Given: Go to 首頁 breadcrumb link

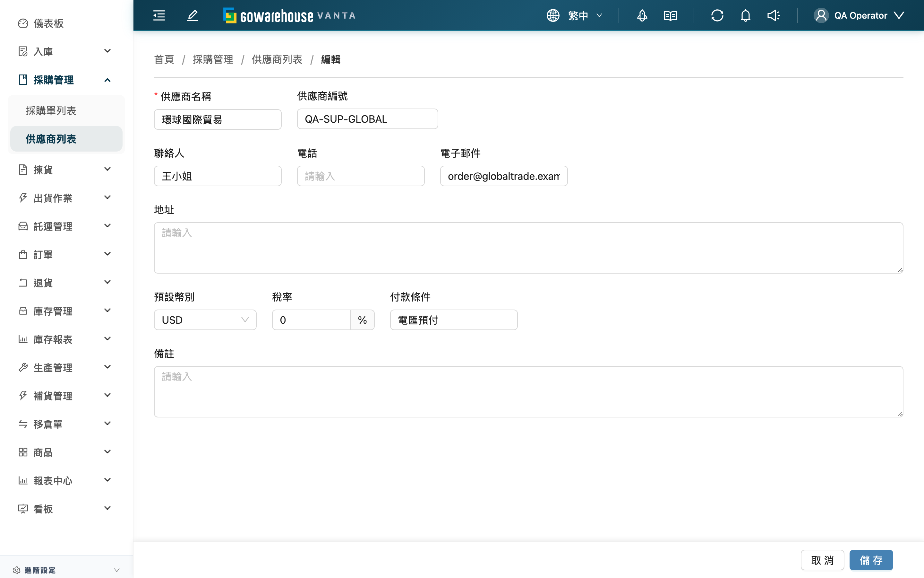Looking at the screenshot, I should pos(164,60).
